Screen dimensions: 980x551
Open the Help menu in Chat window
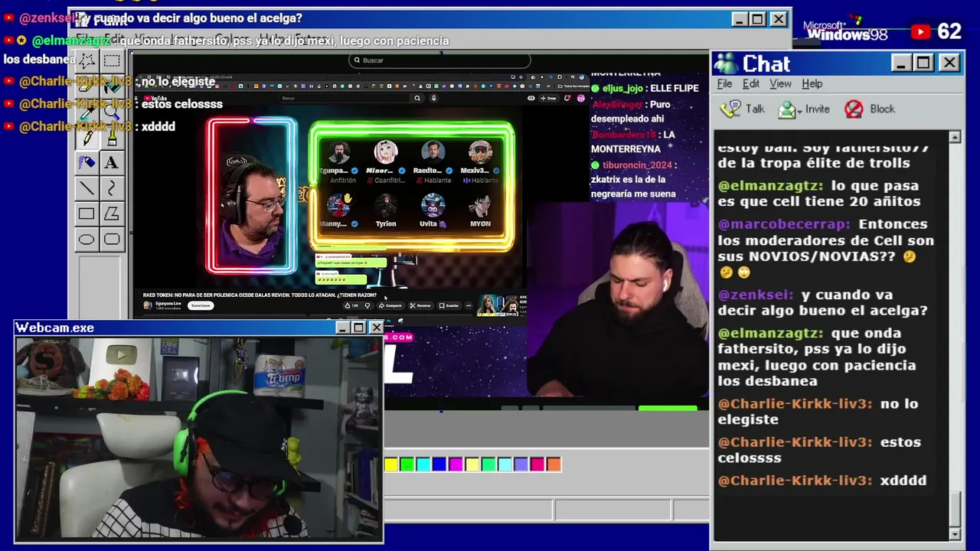(812, 84)
